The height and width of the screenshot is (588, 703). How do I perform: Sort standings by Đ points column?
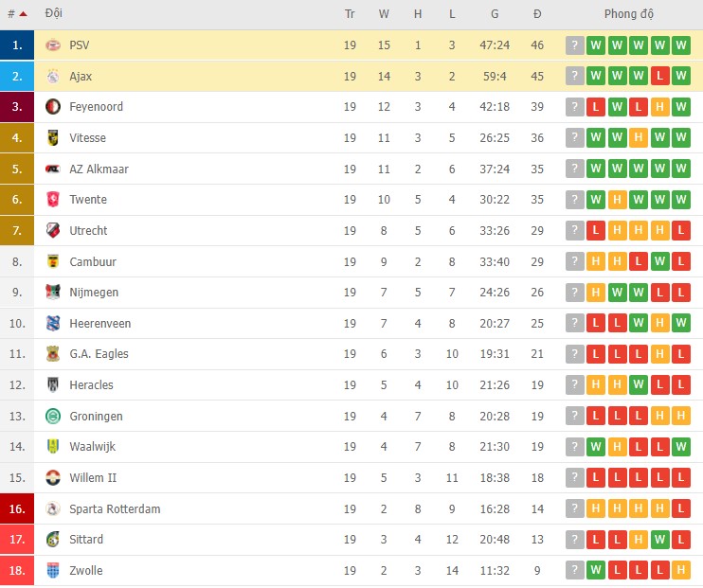click(537, 14)
